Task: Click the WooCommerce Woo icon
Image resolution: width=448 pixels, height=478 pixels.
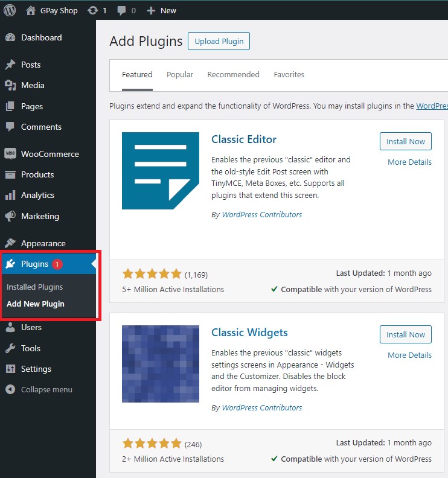Action: point(10,154)
